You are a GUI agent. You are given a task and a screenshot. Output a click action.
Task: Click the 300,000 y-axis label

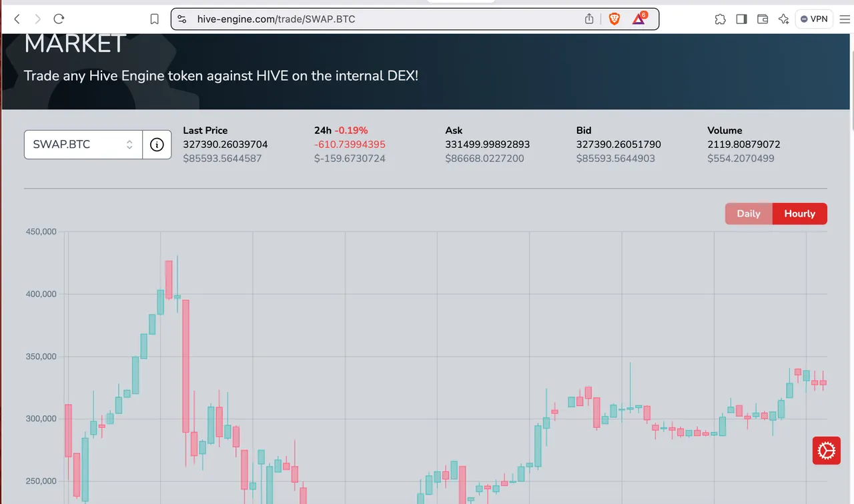coord(41,419)
